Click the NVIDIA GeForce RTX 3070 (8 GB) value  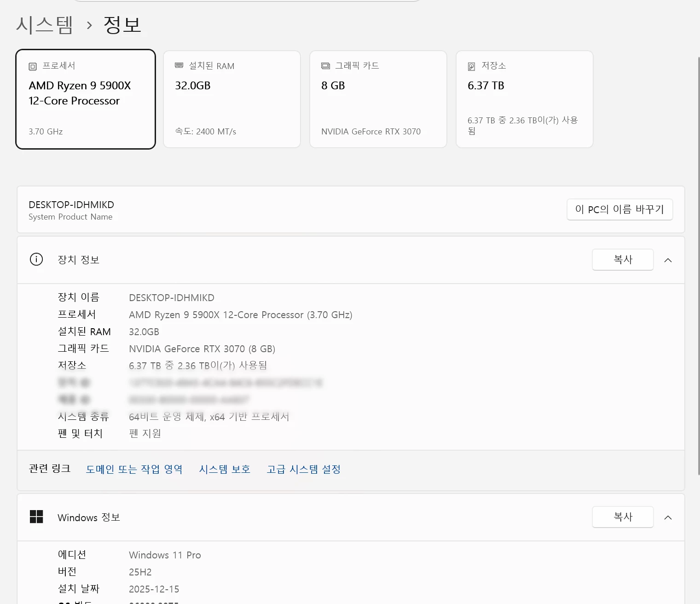click(202, 349)
